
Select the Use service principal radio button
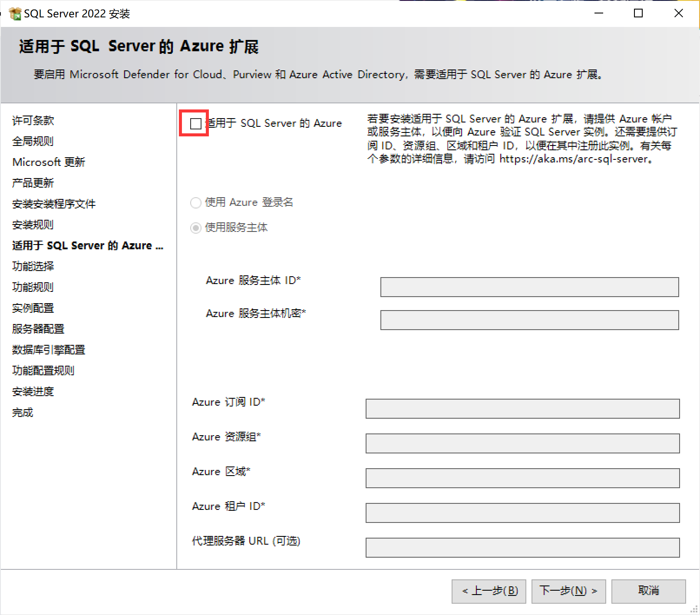point(196,228)
